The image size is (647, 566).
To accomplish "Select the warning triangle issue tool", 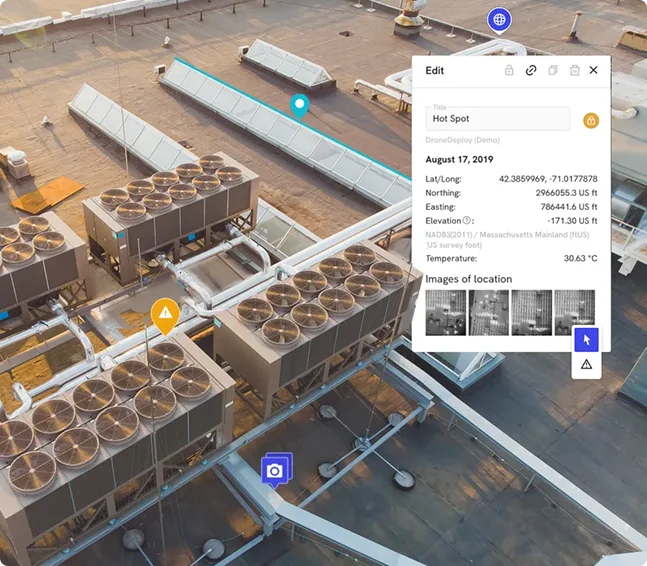I will [x=586, y=364].
